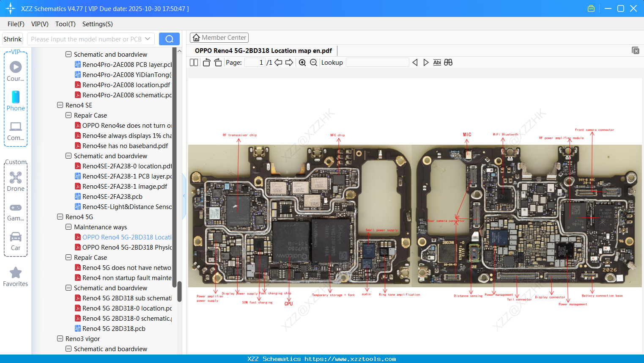Click in the Lookup text field
The image size is (644, 363).
[377, 63]
